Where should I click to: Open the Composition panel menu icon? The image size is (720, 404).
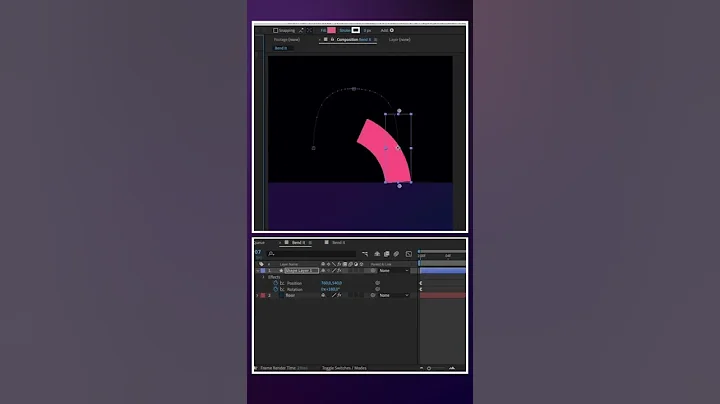click(x=376, y=39)
